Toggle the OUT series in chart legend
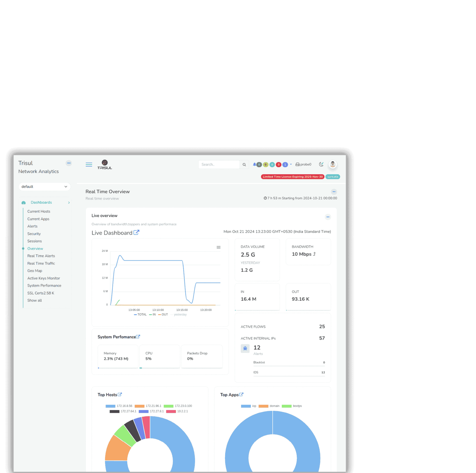 (x=163, y=314)
